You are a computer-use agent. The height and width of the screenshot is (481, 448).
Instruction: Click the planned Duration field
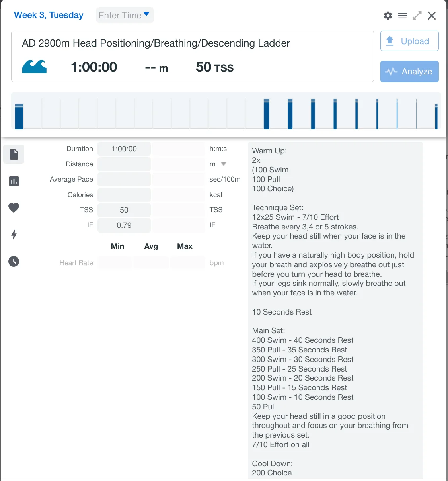[x=124, y=149]
